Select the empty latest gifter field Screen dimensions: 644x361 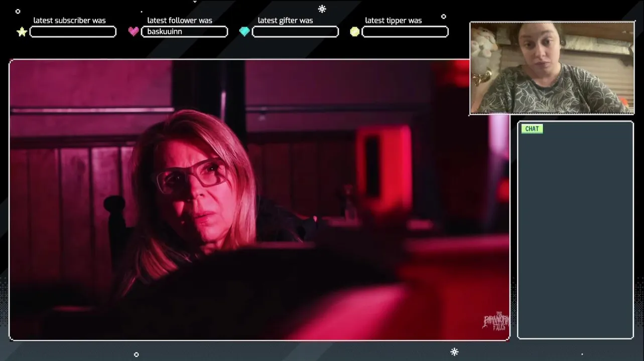point(295,32)
